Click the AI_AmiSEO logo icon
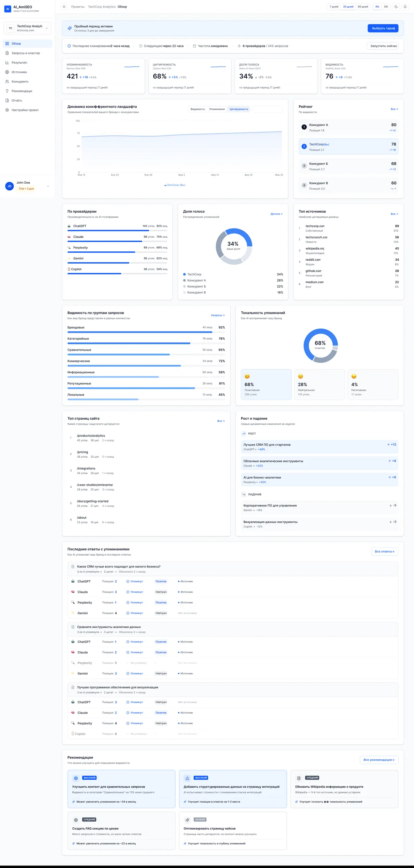 7,9
